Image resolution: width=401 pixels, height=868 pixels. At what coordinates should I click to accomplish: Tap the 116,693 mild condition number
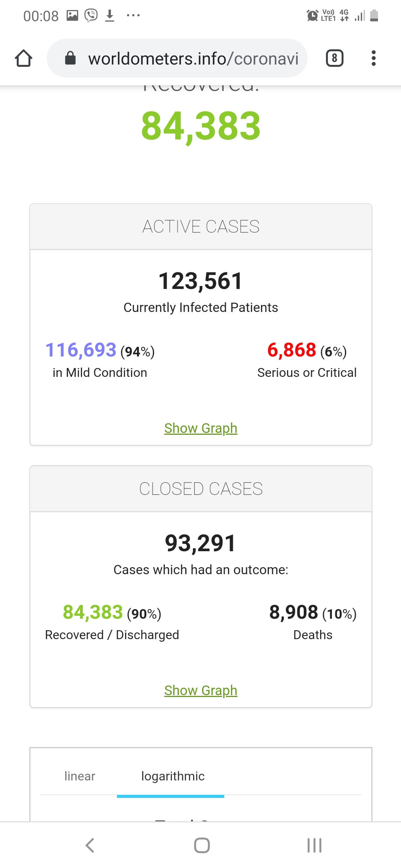pyautogui.click(x=81, y=350)
